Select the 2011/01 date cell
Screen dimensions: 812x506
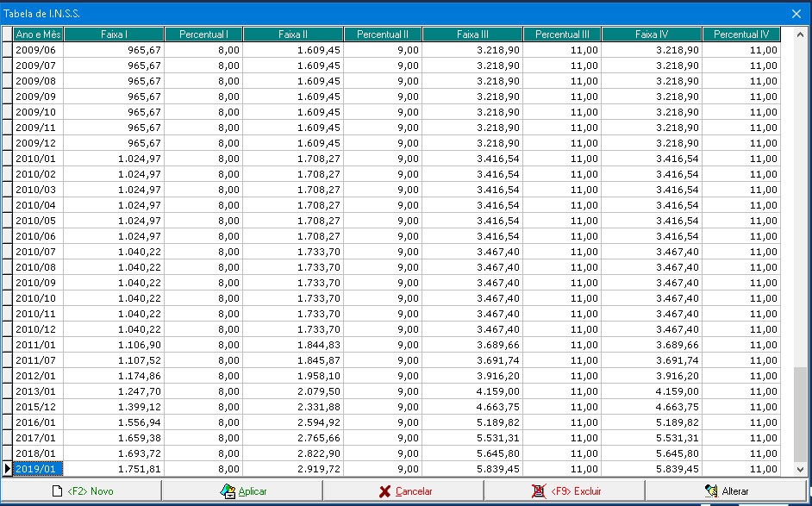(x=38, y=345)
